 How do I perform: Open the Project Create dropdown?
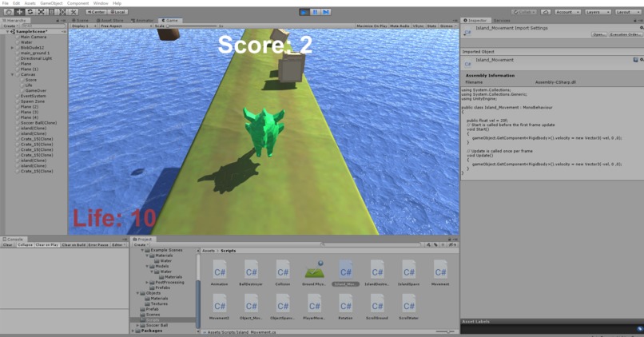click(141, 244)
